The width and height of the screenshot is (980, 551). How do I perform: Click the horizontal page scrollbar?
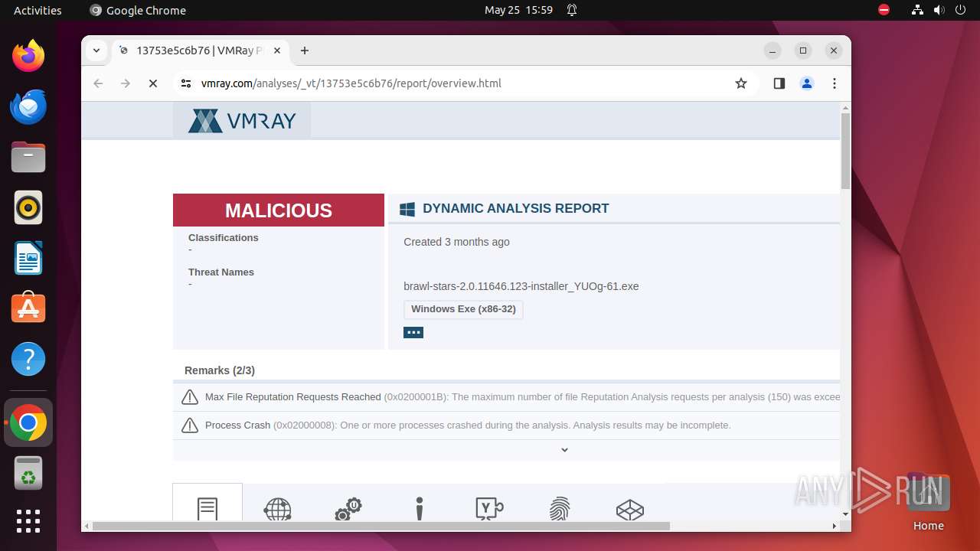click(381, 526)
